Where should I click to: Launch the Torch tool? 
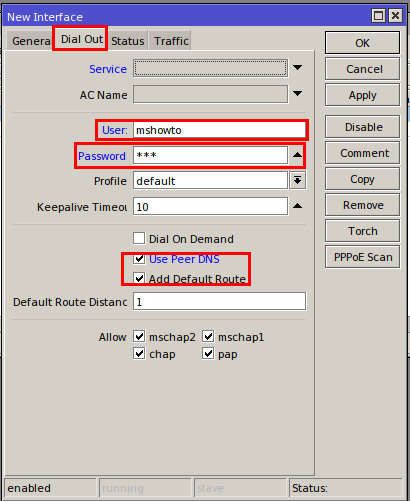click(363, 231)
